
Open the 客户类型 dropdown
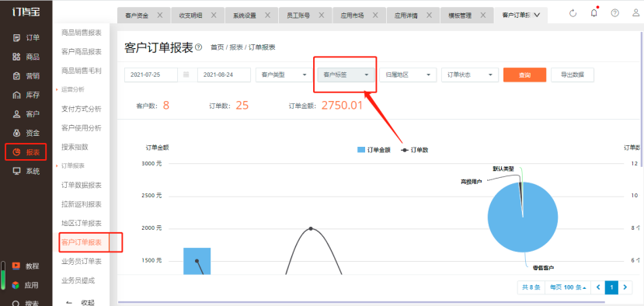284,75
